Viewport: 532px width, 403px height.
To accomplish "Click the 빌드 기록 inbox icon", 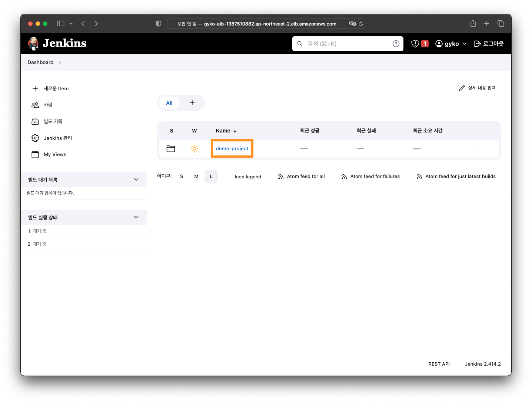I will click(35, 122).
